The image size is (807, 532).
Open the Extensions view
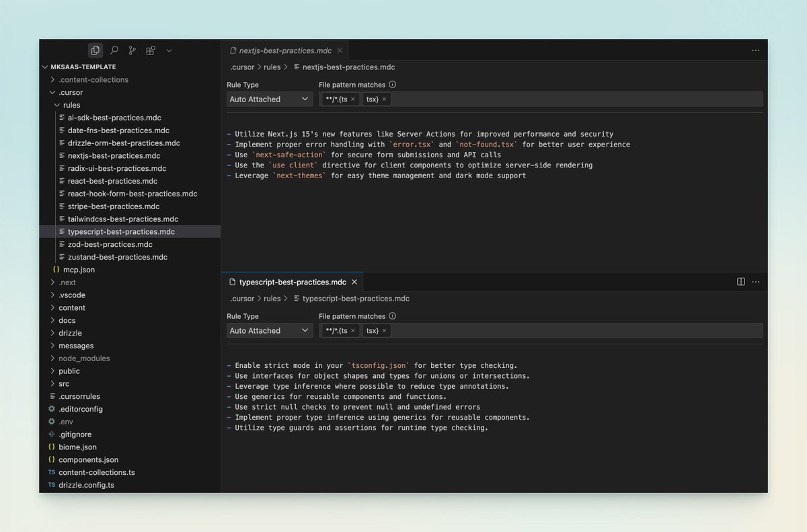point(150,50)
